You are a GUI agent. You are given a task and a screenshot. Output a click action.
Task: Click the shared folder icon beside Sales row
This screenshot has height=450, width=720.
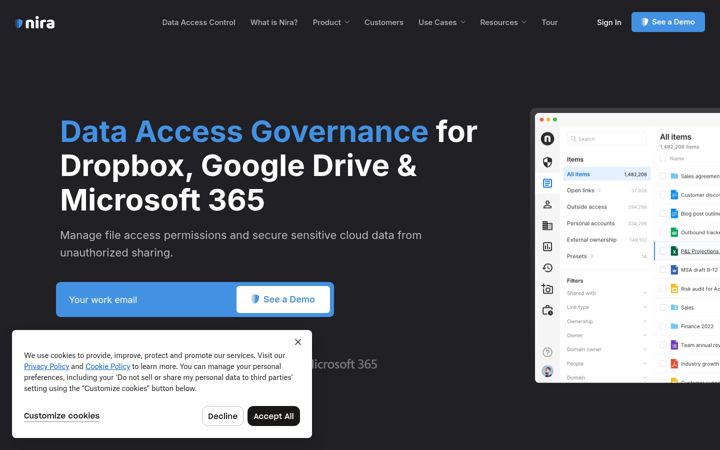[675, 307]
